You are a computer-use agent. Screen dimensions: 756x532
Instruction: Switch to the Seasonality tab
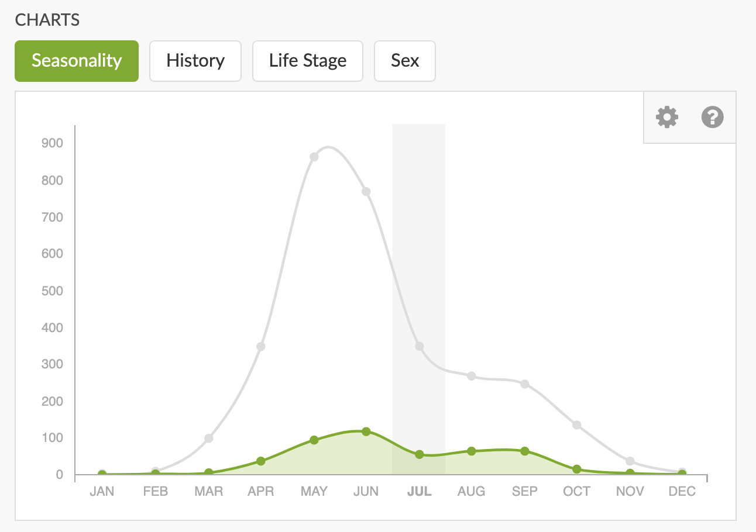click(x=77, y=61)
